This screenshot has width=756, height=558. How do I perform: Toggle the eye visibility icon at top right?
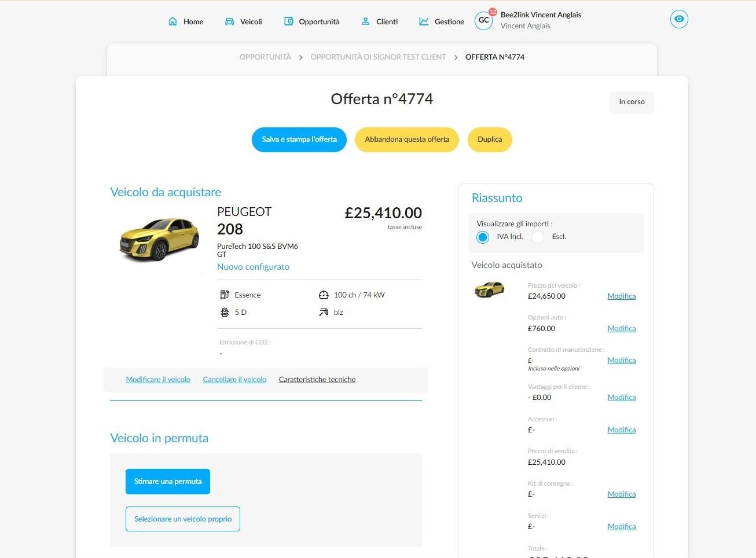click(679, 19)
